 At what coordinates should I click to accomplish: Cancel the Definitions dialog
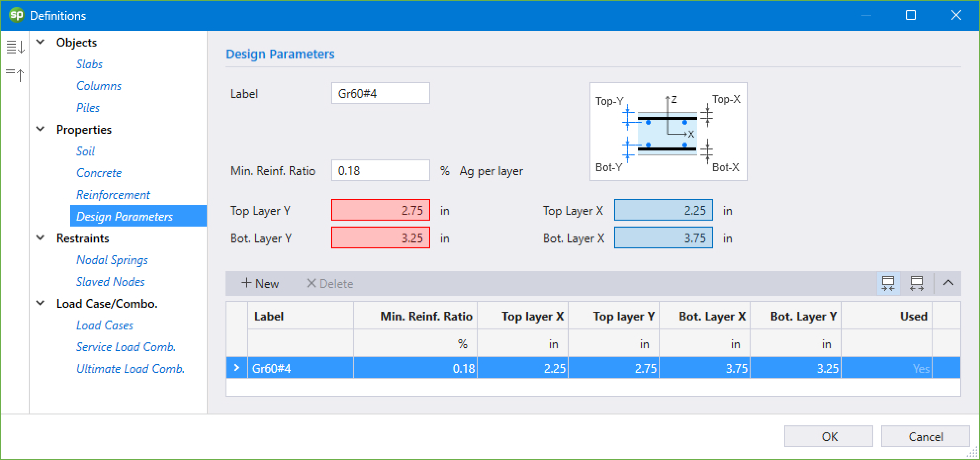(x=925, y=437)
